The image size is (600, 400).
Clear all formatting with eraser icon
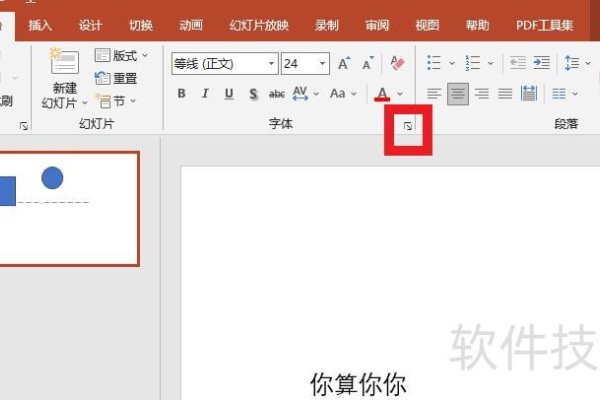click(398, 63)
